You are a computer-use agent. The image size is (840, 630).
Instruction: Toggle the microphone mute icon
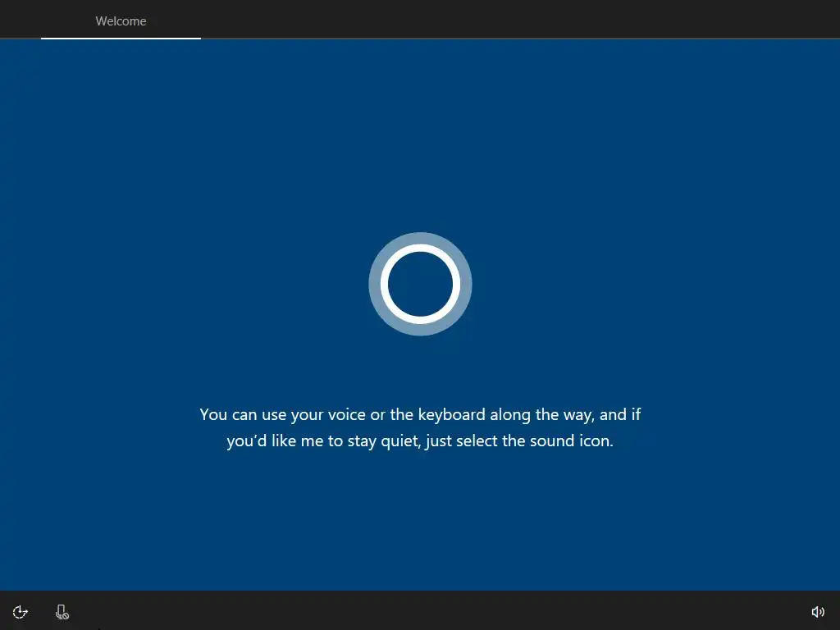62,612
